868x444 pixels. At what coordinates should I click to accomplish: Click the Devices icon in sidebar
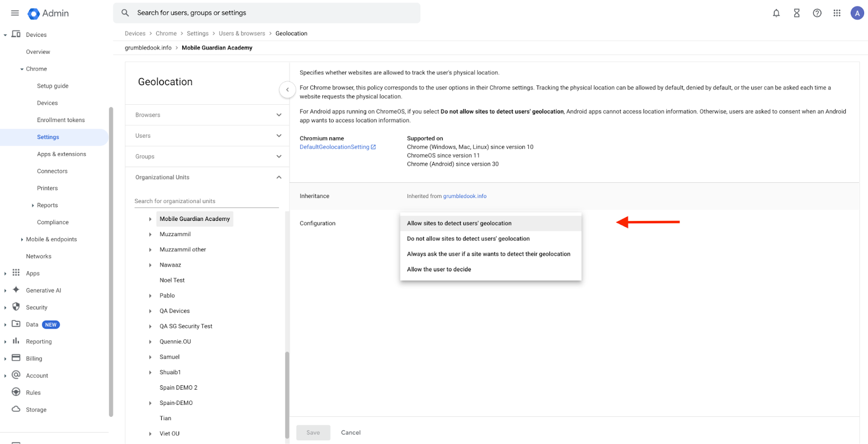[16, 34]
